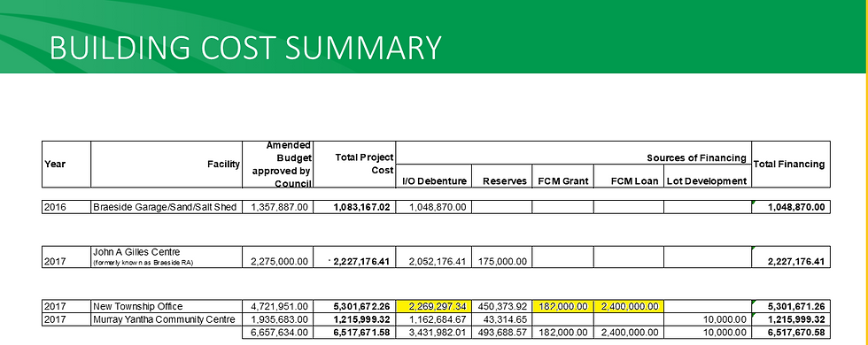
Task: Select the "Sources of Financing" group header
Action: pos(696,158)
